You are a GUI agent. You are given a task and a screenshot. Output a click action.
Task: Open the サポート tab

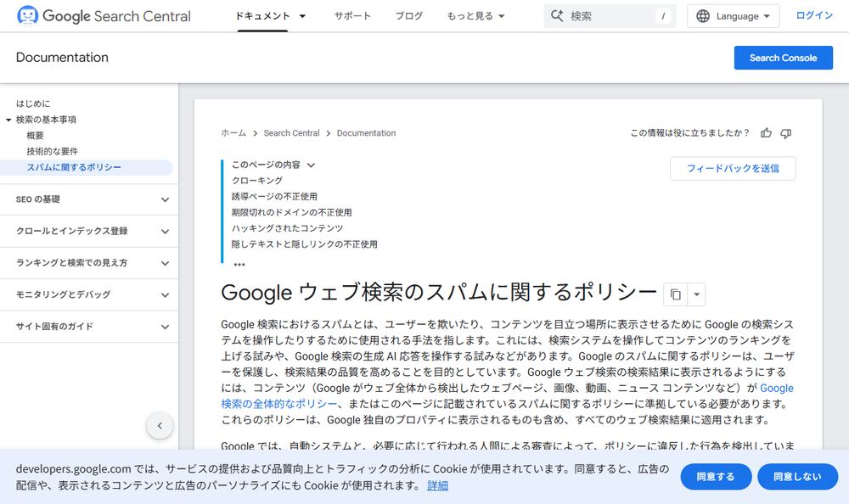click(x=352, y=16)
